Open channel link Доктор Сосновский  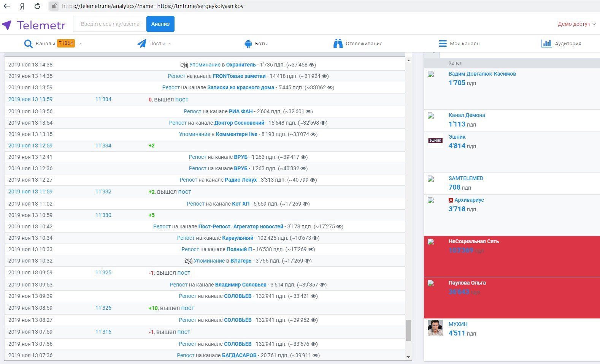click(x=239, y=123)
